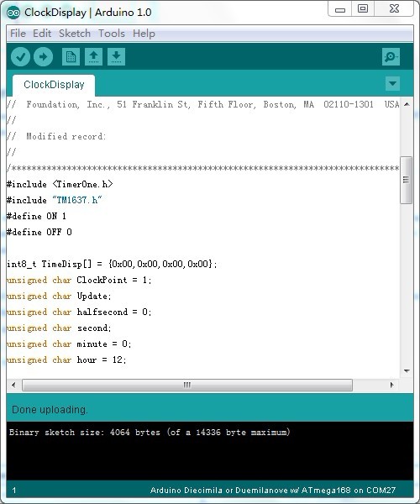Click the TM1637.h include line
Viewport: 420px width, 504px height.
point(54,200)
